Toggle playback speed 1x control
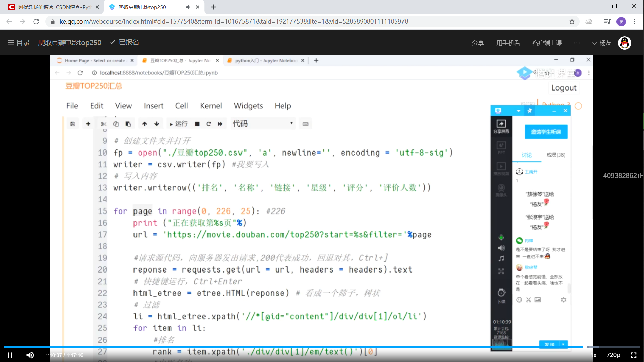Image resolution: width=644 pixels, height=362 pixels. pyautogui.click(x=593, y=355)
